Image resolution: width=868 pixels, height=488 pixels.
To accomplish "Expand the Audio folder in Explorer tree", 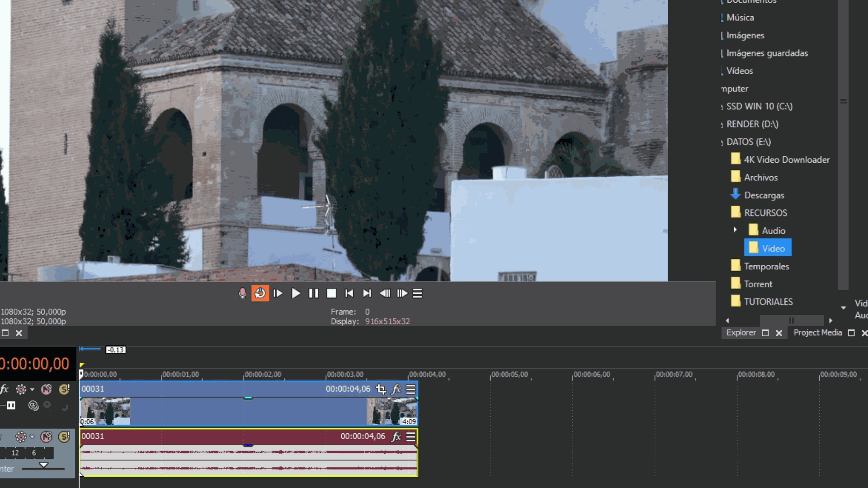I will (x=735, y=230).
